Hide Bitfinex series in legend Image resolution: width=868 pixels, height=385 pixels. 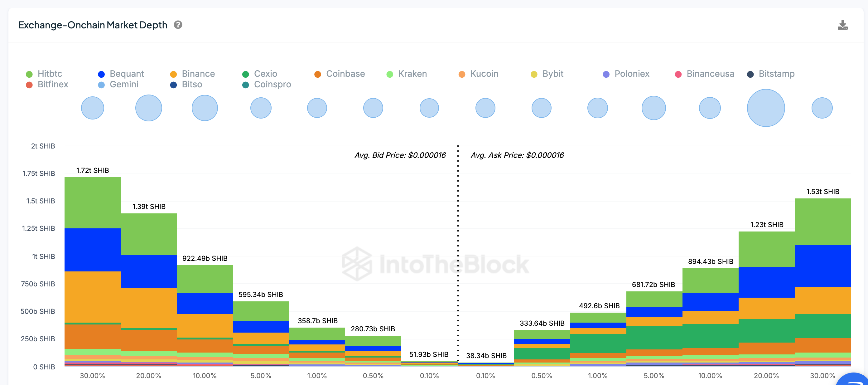47,85
